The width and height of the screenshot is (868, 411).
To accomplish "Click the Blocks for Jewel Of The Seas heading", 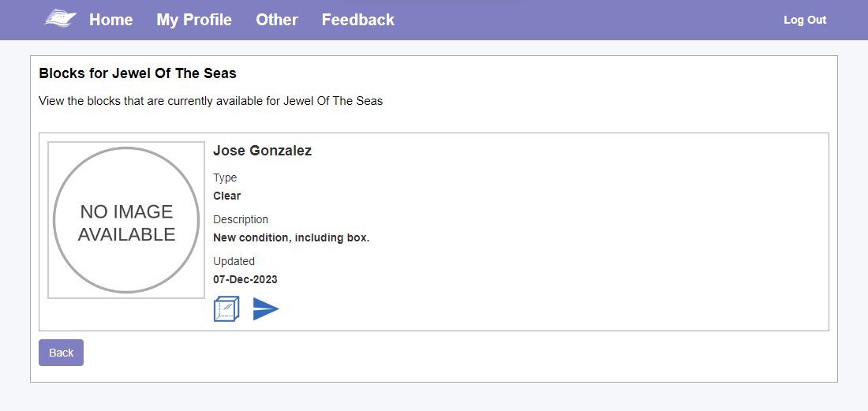I will (138, 73).
